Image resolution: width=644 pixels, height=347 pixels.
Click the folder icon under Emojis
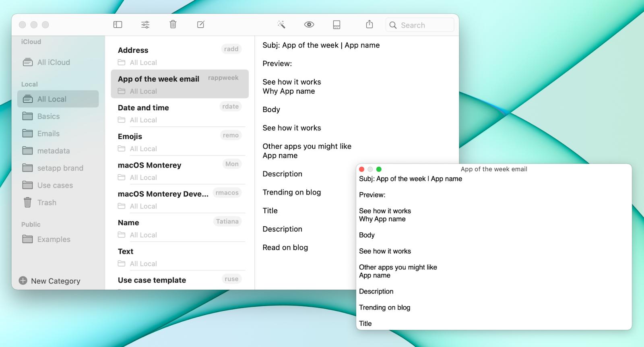tap(122, 149)
